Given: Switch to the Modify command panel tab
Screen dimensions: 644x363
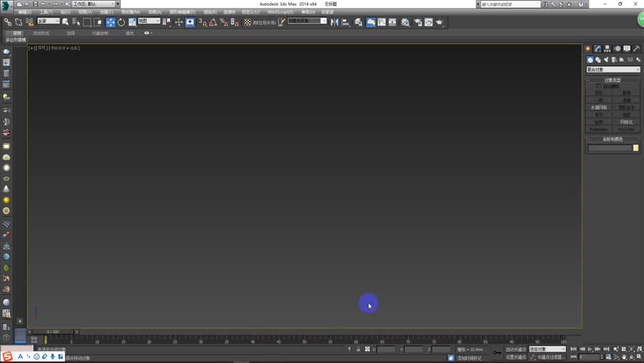Looking at the screenshot, I should tap(597, 48).
